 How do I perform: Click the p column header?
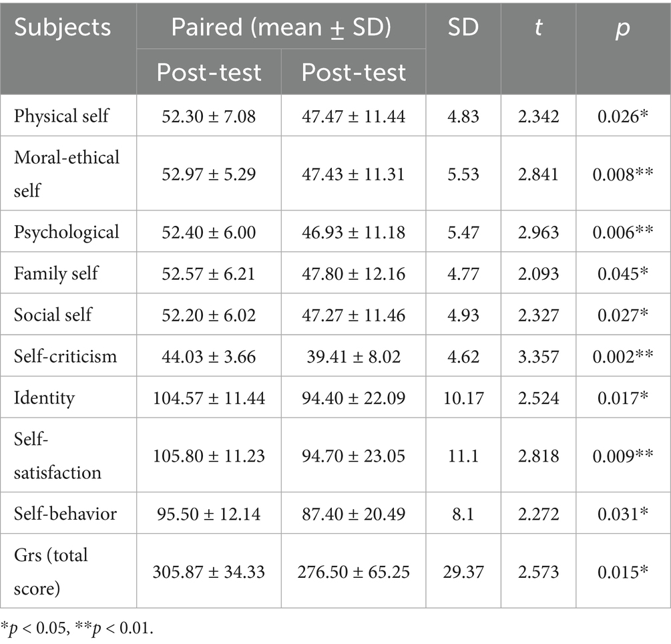click(x=622, y=27)
